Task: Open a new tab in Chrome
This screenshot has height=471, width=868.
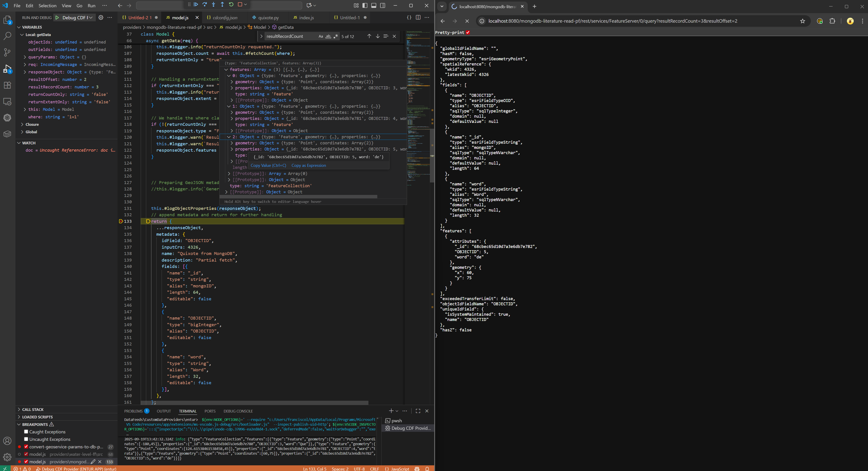Action: pos(535,6)
